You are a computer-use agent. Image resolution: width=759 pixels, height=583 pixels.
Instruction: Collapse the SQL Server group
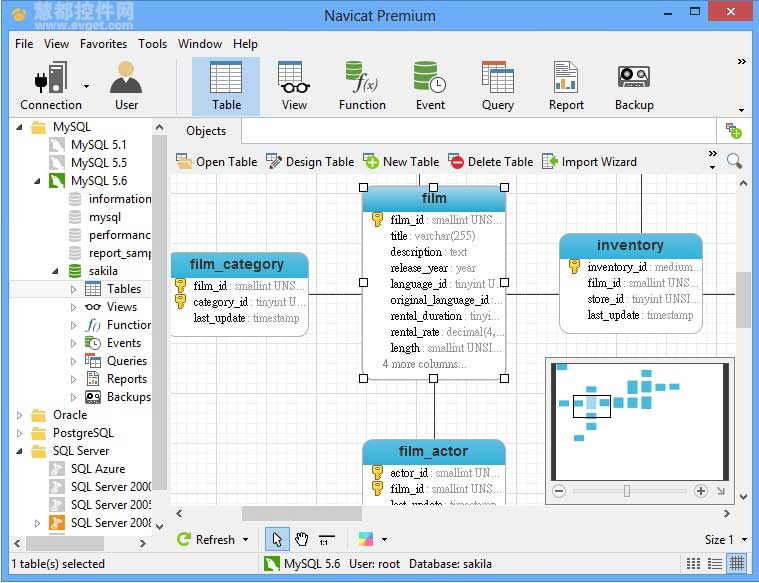pos(19,451)
